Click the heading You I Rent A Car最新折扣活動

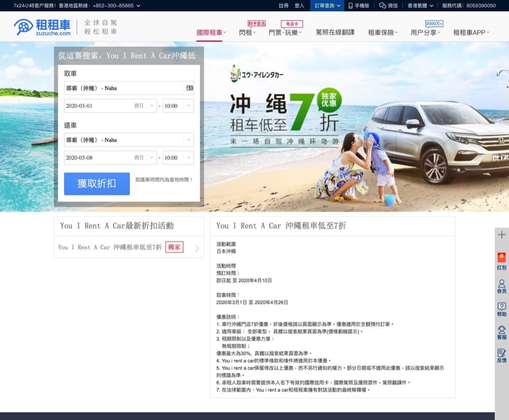117,226
